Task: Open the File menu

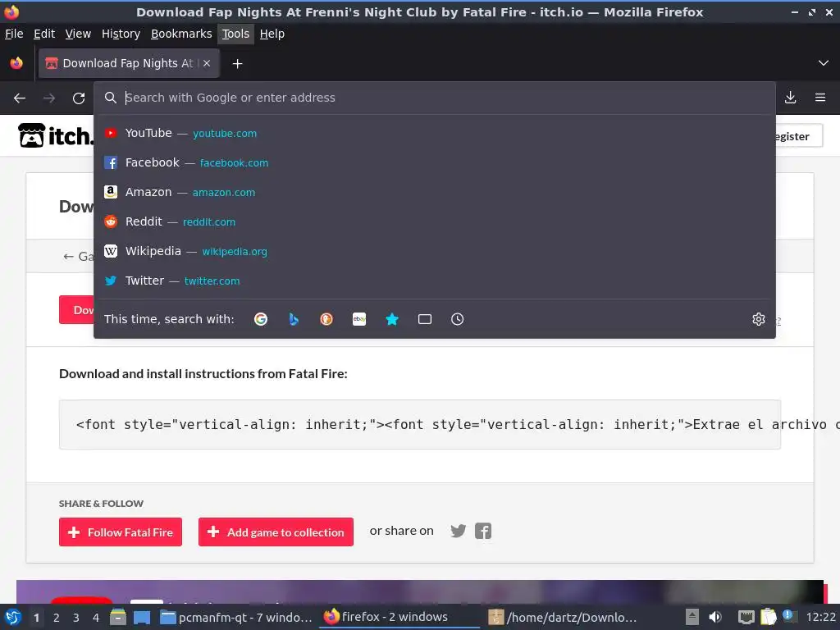Action: [x=14, y=34]
